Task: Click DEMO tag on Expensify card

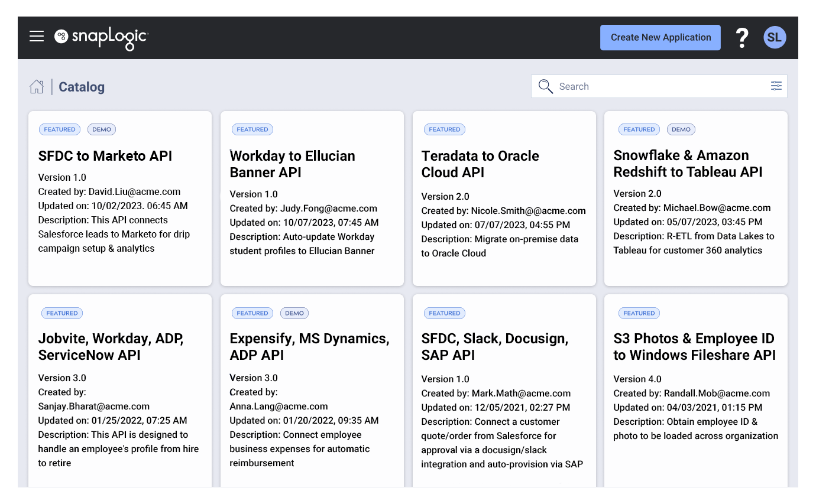Action: pos(294,313)
